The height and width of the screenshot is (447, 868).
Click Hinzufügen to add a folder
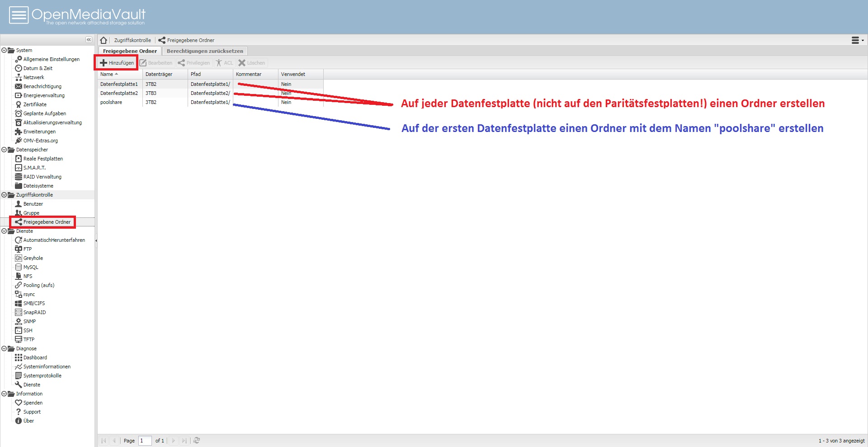(117, 63)
